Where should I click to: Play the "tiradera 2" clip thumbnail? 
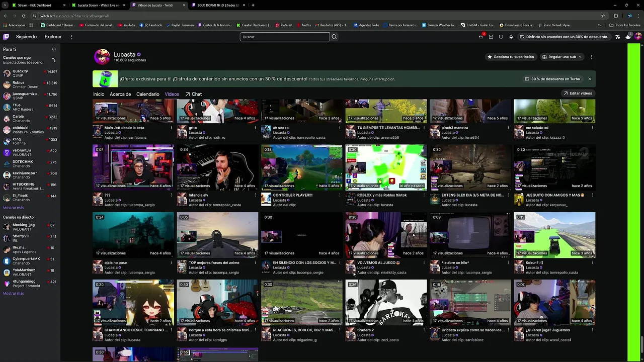coord(386,302)
